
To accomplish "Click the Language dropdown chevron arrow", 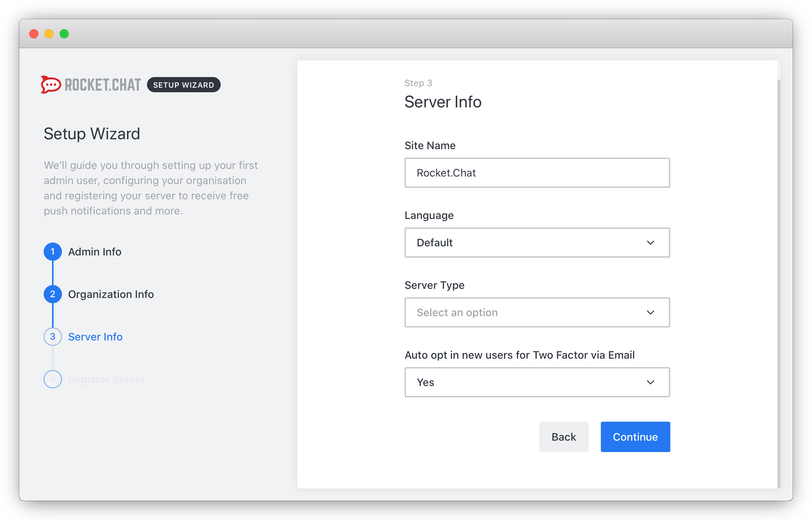I will [651, 243].
